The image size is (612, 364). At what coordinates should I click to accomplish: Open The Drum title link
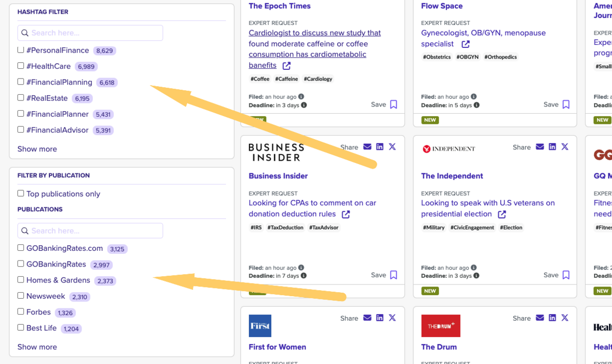pyautogui.click(x=439, y=347)
